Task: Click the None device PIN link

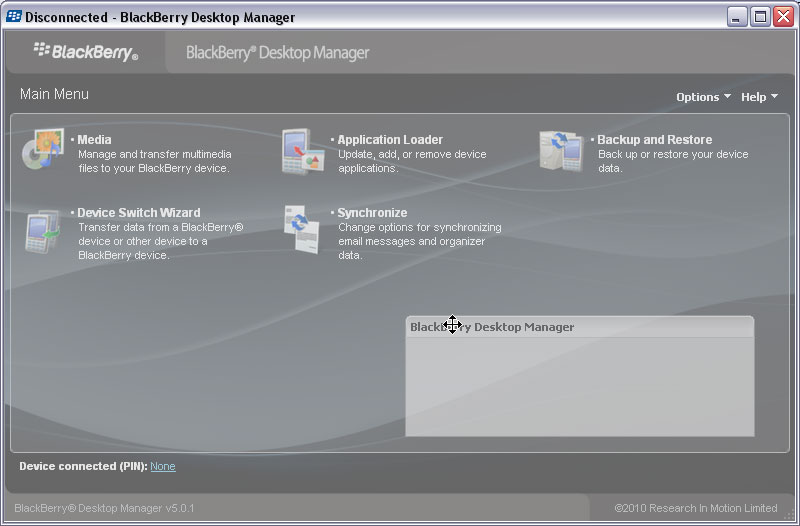Action: coord(163,466)
